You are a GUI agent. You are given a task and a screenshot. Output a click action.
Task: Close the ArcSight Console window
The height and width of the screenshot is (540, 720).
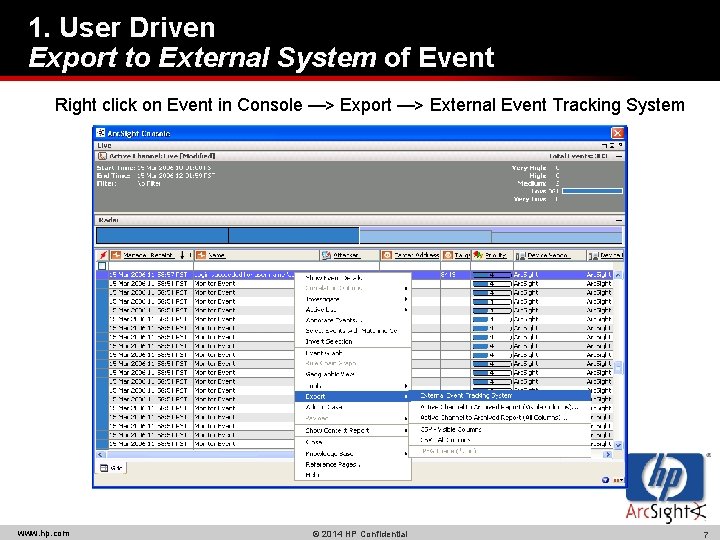(x=618, y=133)
